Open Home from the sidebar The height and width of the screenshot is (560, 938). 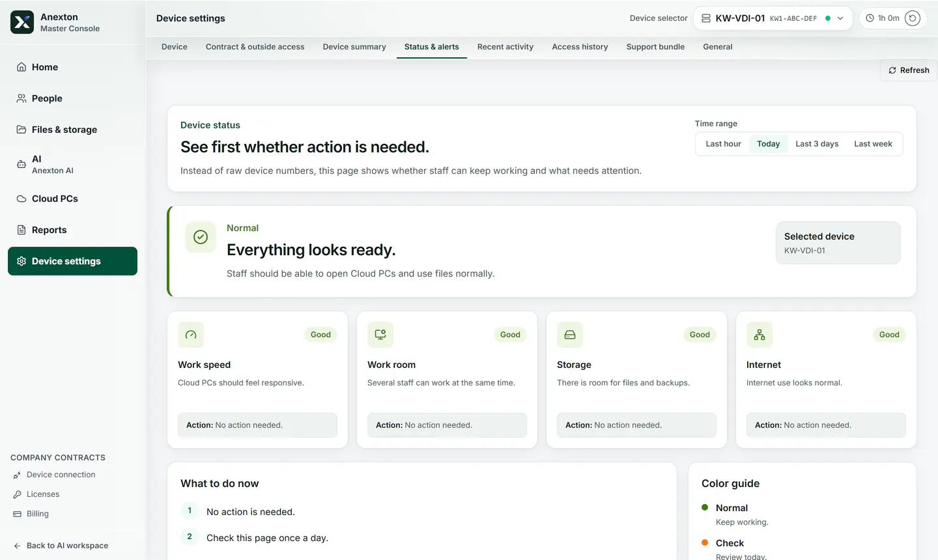pos(72,67)
